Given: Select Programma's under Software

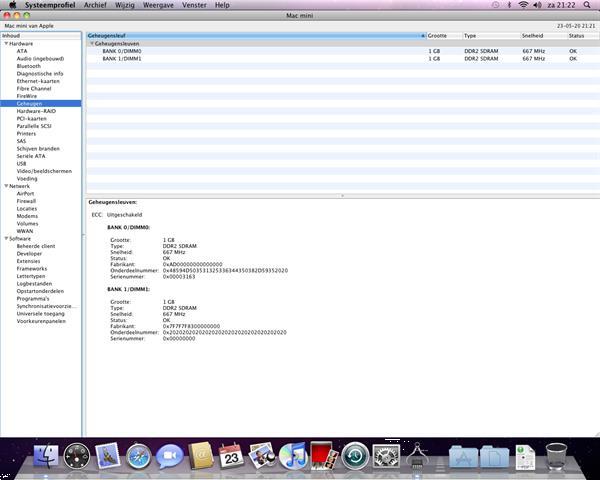Looking at the screenshot, I should 33,299.
